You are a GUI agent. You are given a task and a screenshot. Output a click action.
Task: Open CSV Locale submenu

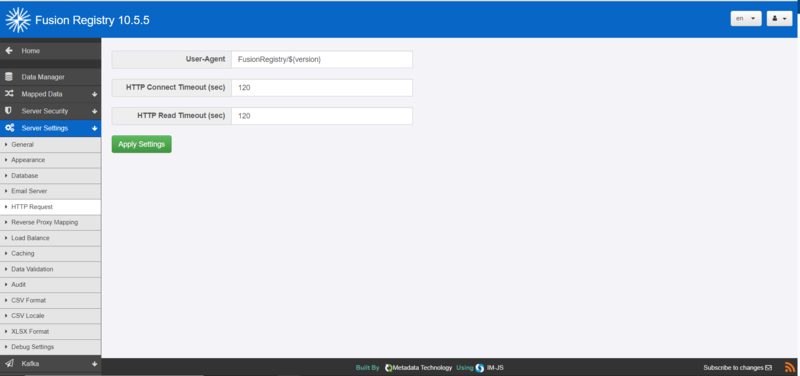click(x=51, y=316)
